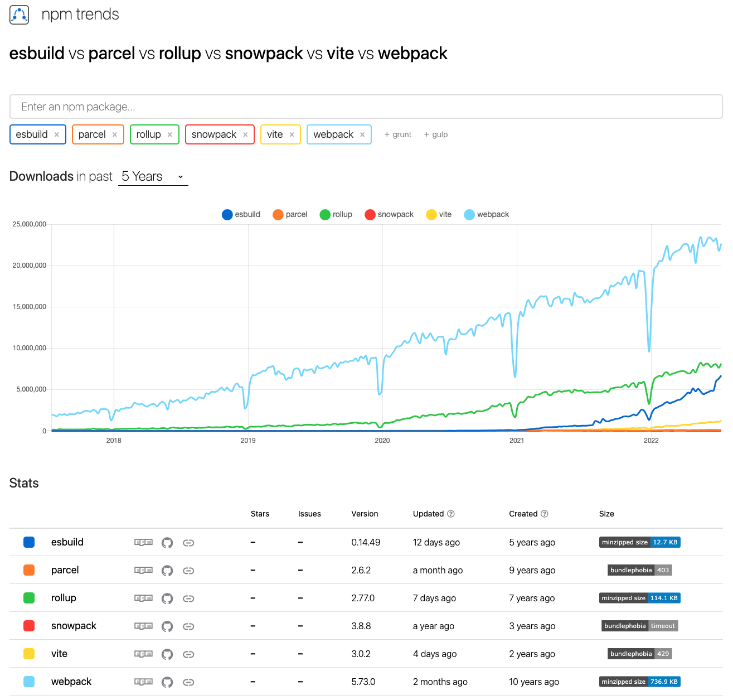Open vite package name in Stats
The width and height of the screenshot is (733, 700).
(x=59, y=654)
